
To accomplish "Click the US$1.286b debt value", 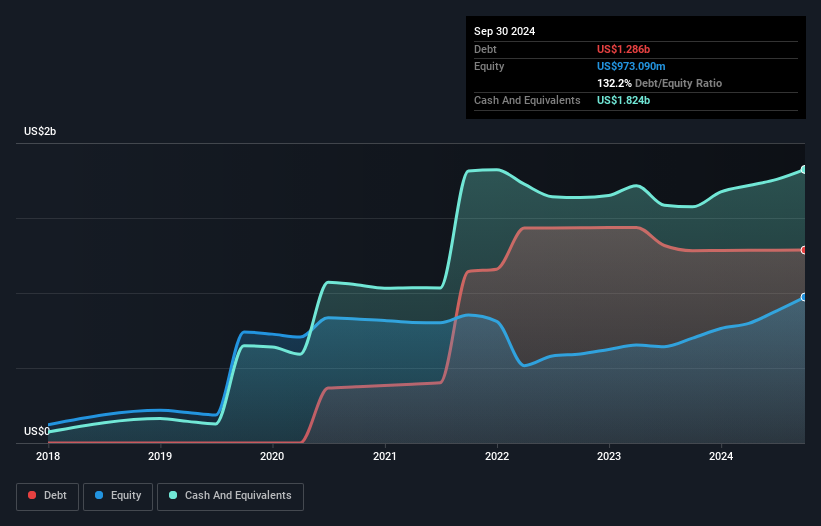I will 623,49.
